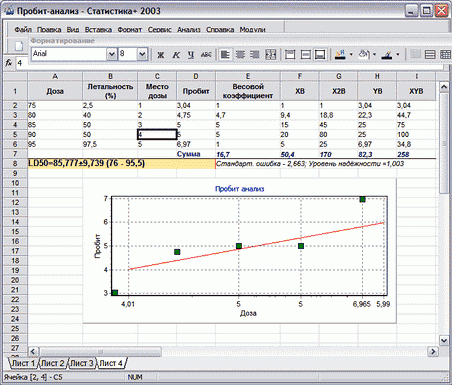The image size is (452, 385).
Task: Click the horizontal scrollbar left arrow
Action: click(33, 351)
